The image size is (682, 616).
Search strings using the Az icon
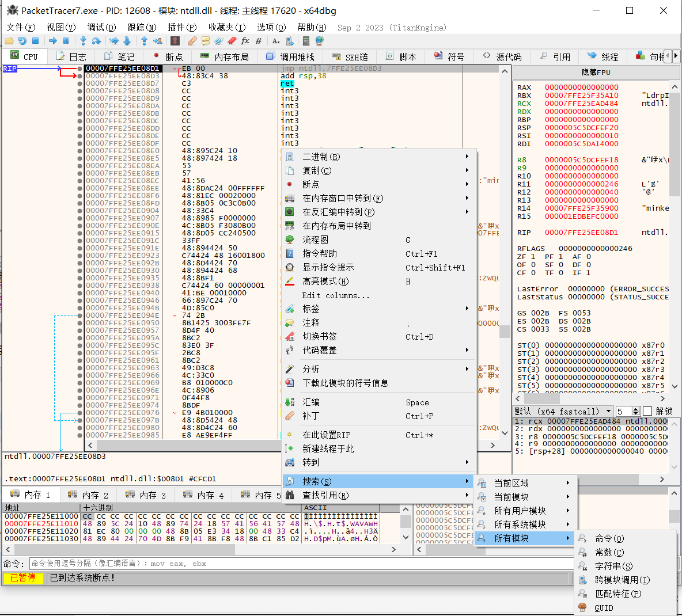pos(276,41)
